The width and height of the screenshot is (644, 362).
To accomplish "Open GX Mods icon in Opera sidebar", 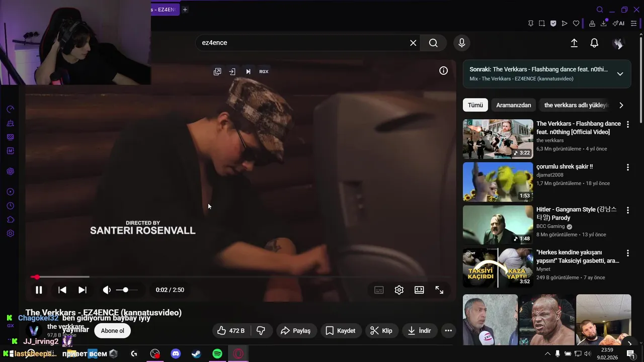I will [x=10, y=151].
